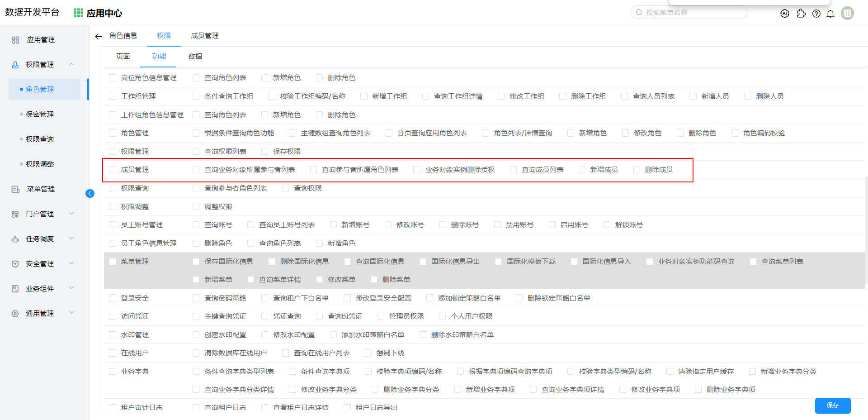Expand the 安全管理 sidebar menu
Image resolution: width=868 pixels, height=420 pixels.
pyautogui.click(x=71, y=263)
